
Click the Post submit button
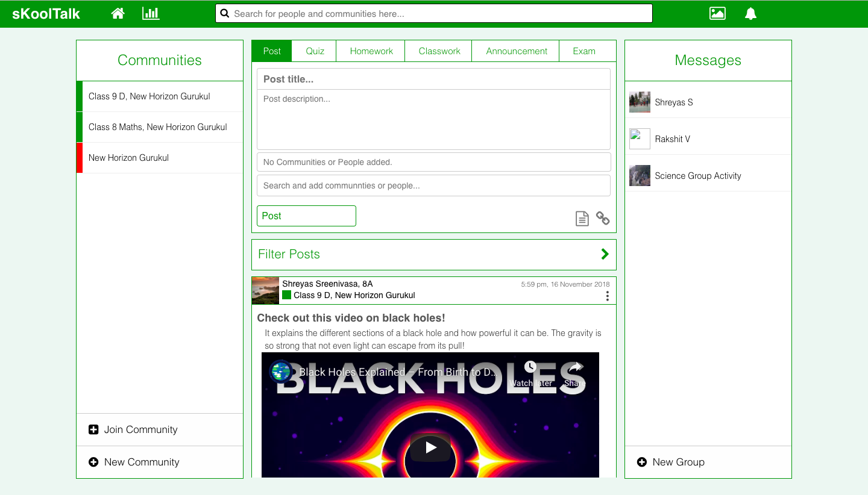306,216
